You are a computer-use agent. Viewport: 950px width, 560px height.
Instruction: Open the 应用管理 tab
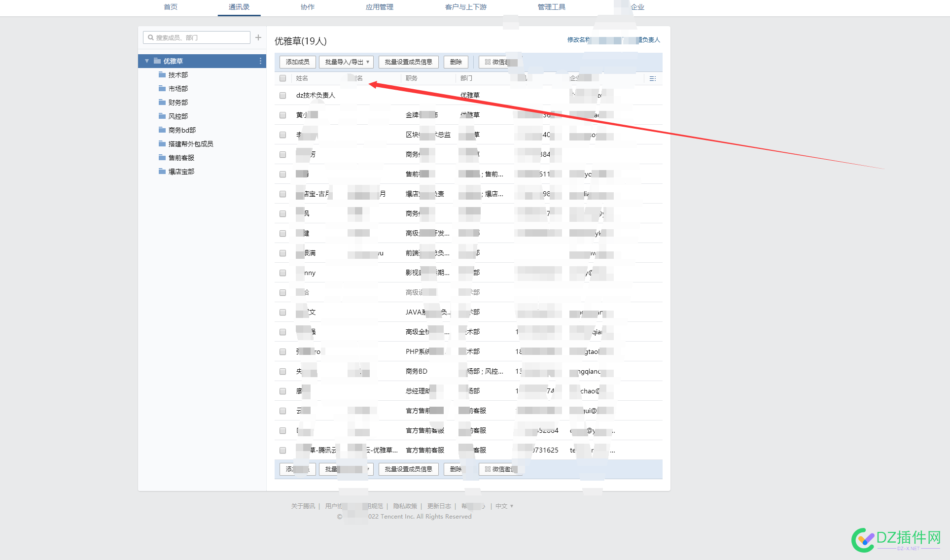pos(380,7)
